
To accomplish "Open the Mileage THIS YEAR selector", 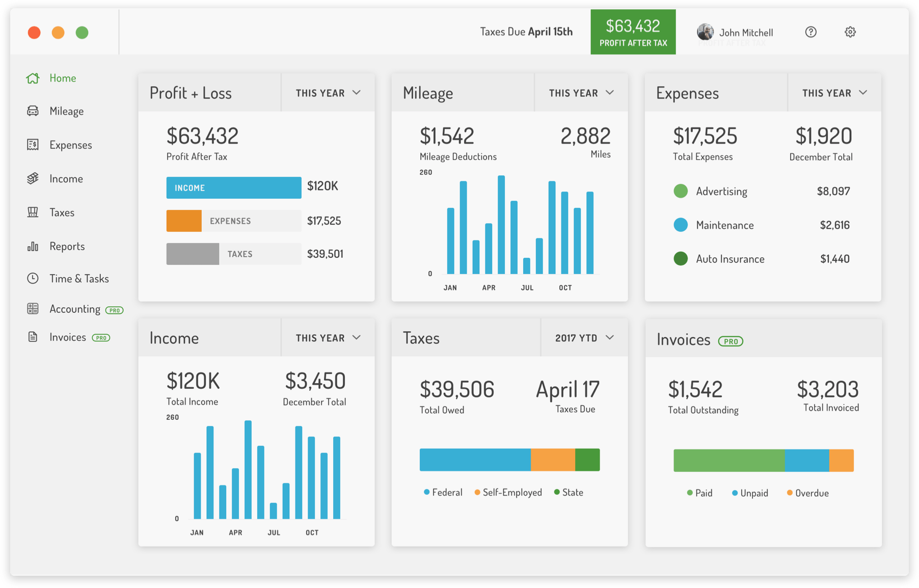I will (580, 92).
